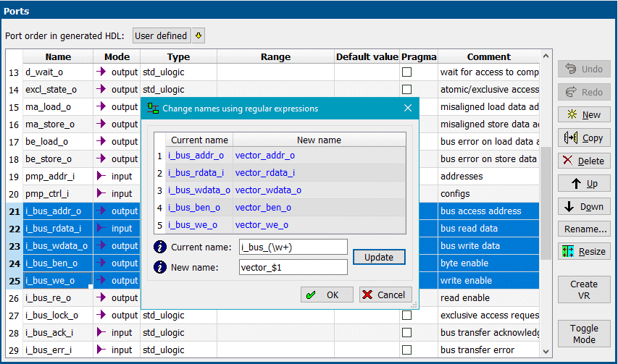The width and height of the screenshot is (618, 364).
Task: Click output mode arrow icon of d_wait_o
Action: (101, 72)
